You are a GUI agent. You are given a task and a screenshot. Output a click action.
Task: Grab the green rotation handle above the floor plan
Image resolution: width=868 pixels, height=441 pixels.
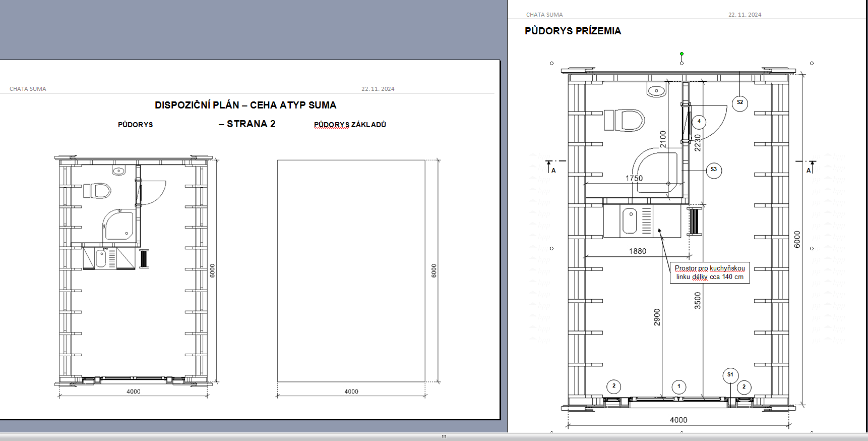681,53
